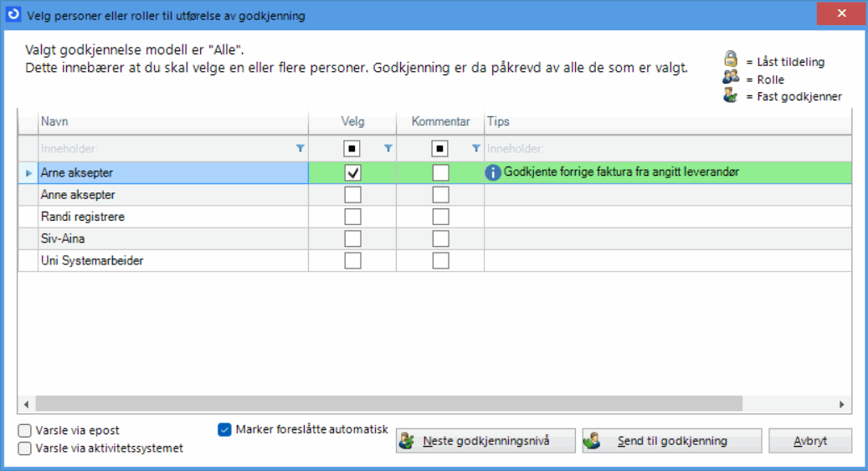Open the Navn column filter funnel
The height and width of the screenshot is (471, 868).
click(300, 148)
